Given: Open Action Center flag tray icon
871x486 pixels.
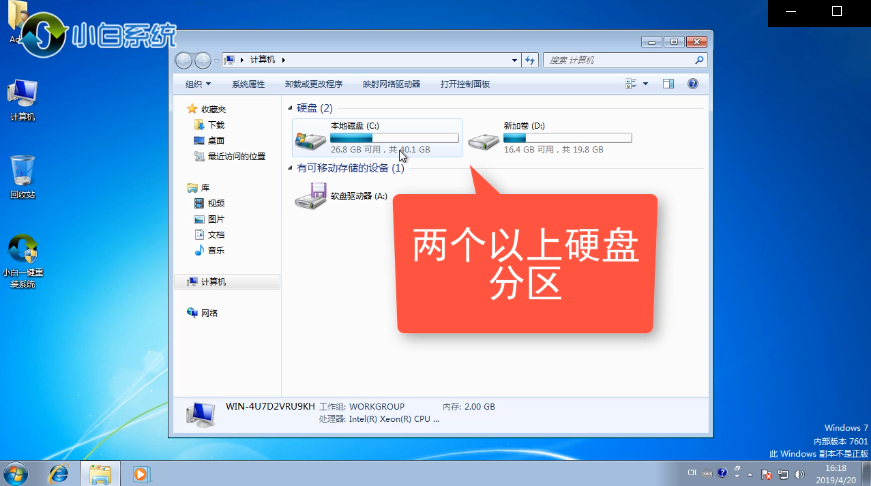Looking at the screenshot, I should point(766,474).
